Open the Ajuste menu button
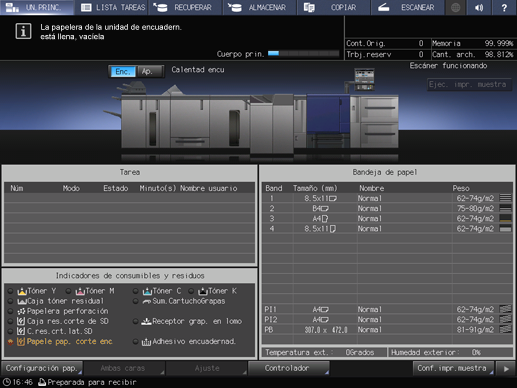 tap(207, 368)
